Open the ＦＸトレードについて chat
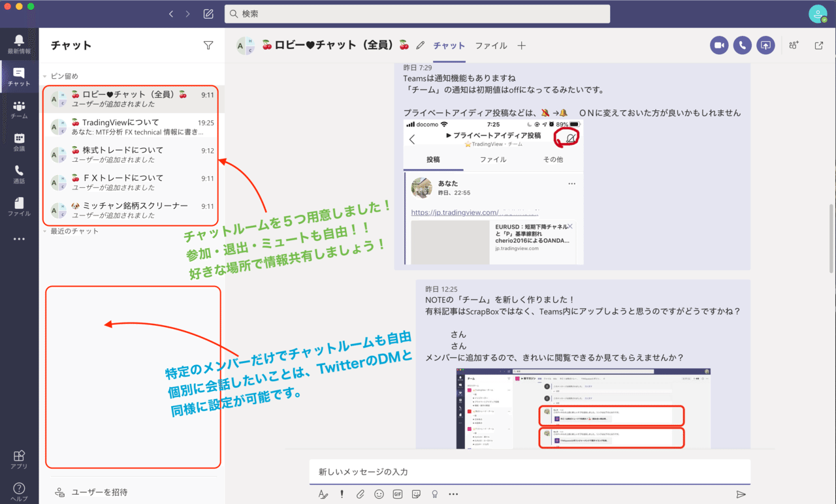 tap(132, 182)
